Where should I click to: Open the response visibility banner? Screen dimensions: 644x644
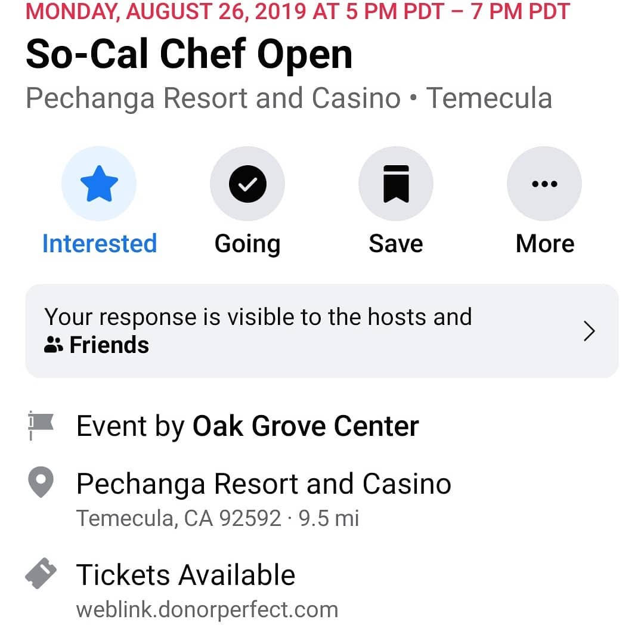(322, 330)
